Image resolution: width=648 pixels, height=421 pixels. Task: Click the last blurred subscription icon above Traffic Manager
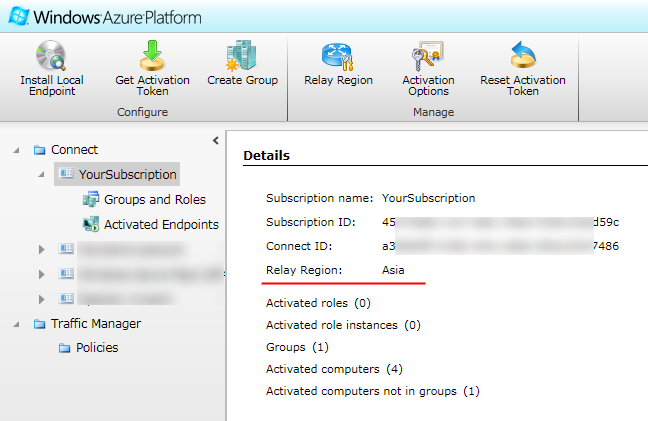coord(66,298)
